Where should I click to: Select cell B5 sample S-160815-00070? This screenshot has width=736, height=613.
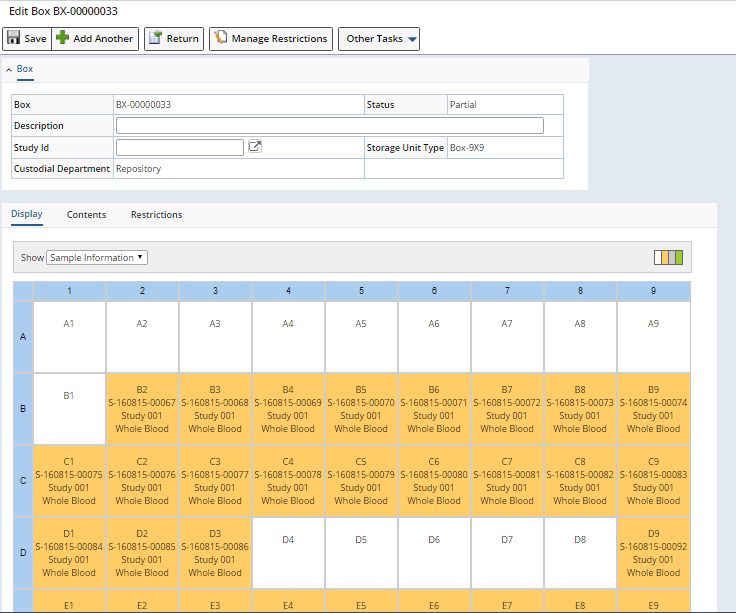tap(361, 409)
